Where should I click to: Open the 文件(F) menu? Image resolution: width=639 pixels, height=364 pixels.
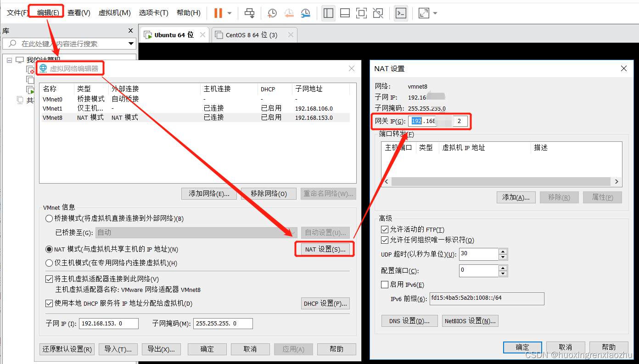[x=18, y=13]
